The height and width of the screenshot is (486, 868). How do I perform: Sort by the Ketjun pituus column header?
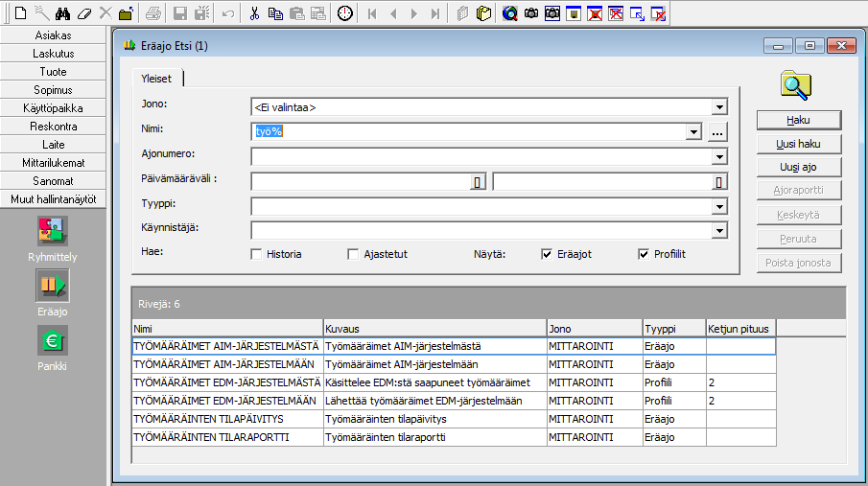[x=740, y=328]
